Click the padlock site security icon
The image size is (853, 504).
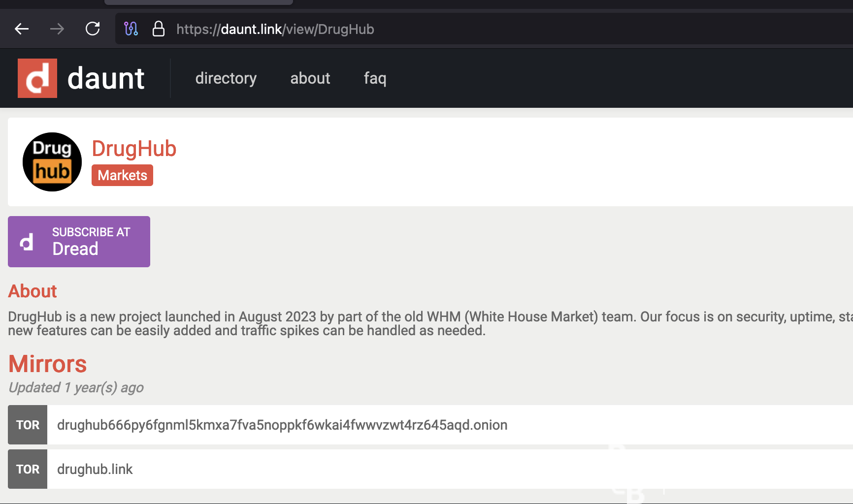click(158, 29)
